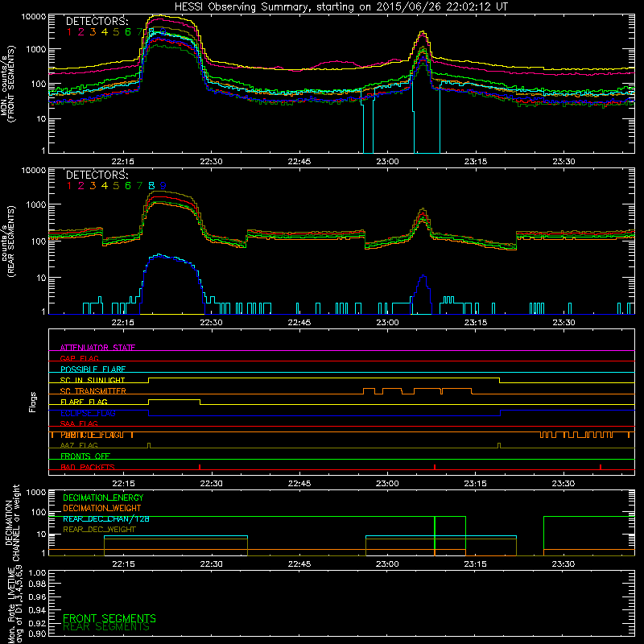Click the ATTENUATOR_STATE flag label
The height and width of the screenshot is (644, 644).
click(97, 348)
